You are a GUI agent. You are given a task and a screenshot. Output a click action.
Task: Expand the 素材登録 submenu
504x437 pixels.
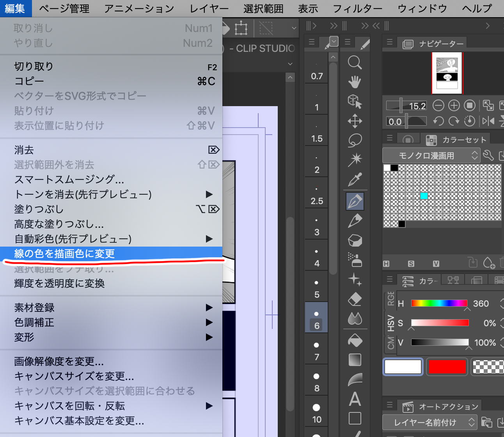[x=111, y=307]
